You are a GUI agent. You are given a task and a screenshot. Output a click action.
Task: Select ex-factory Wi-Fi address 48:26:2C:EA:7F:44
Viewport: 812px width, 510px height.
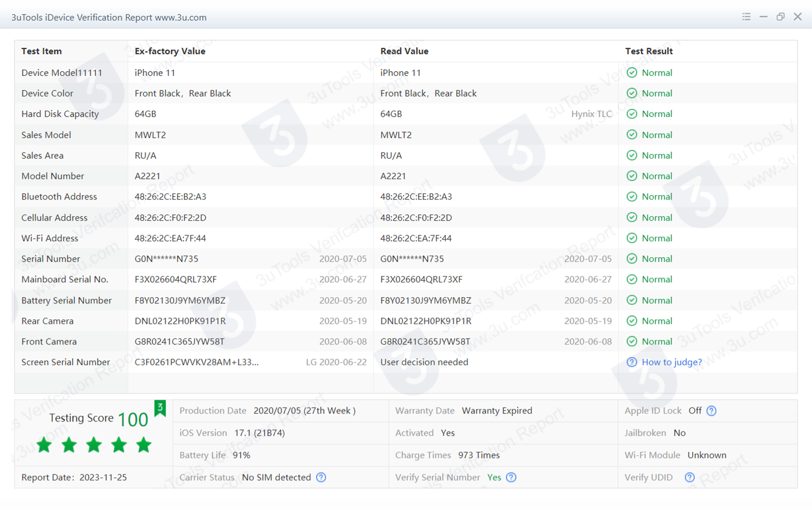click(170, 238)
